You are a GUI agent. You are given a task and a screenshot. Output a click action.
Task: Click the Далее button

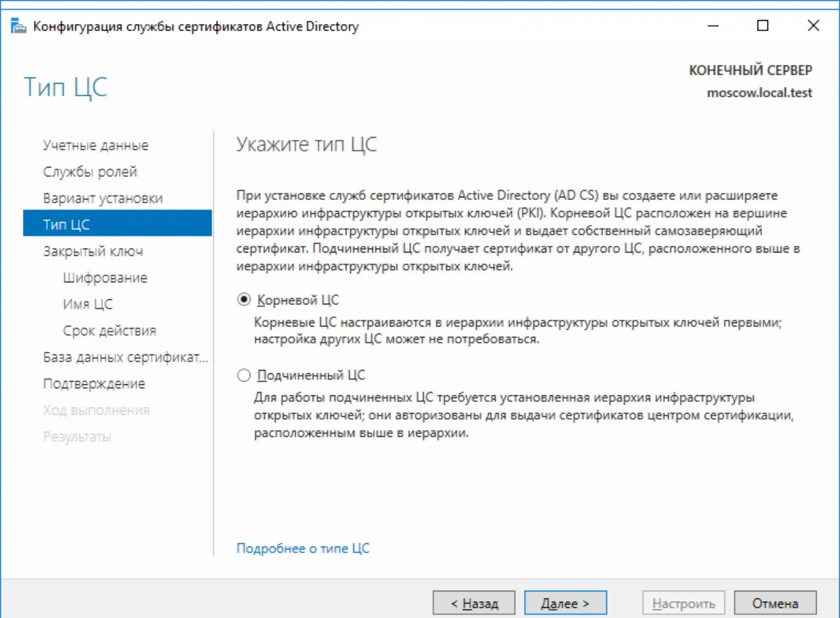566,604
